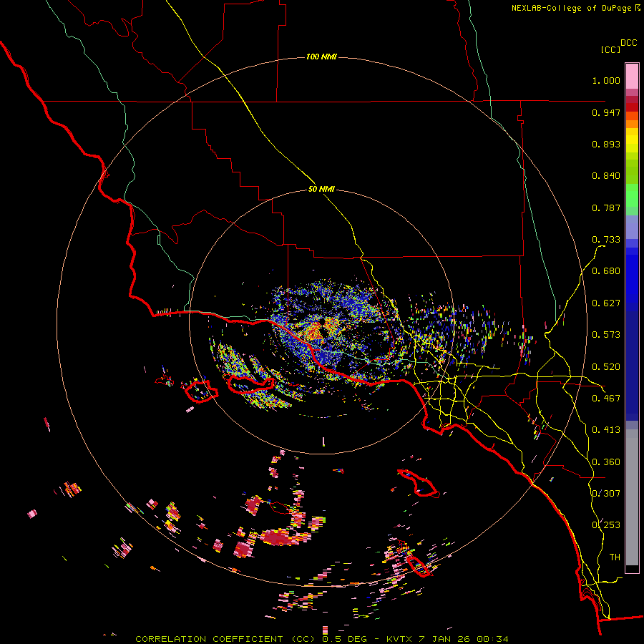Click the 0.840 scale value
The width and height of the screenshot is (644, 644).
pyautogui.click(x=606, y=176)
